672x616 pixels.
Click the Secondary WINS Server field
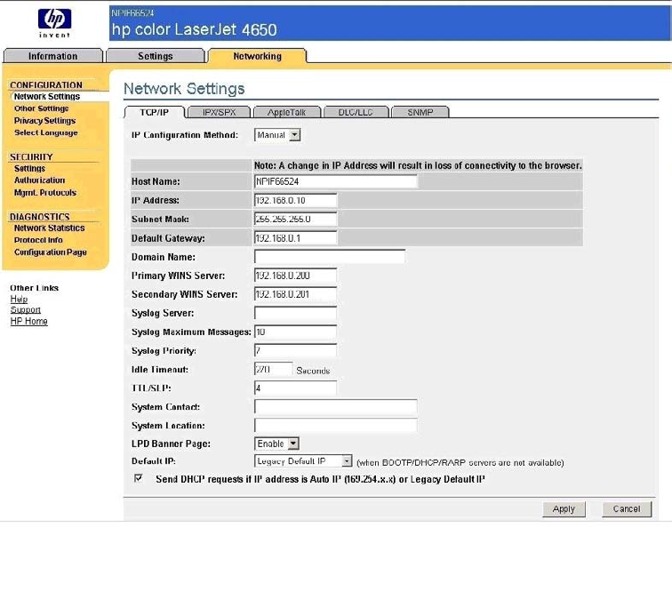pyautogui.click(x=296, y=294)
